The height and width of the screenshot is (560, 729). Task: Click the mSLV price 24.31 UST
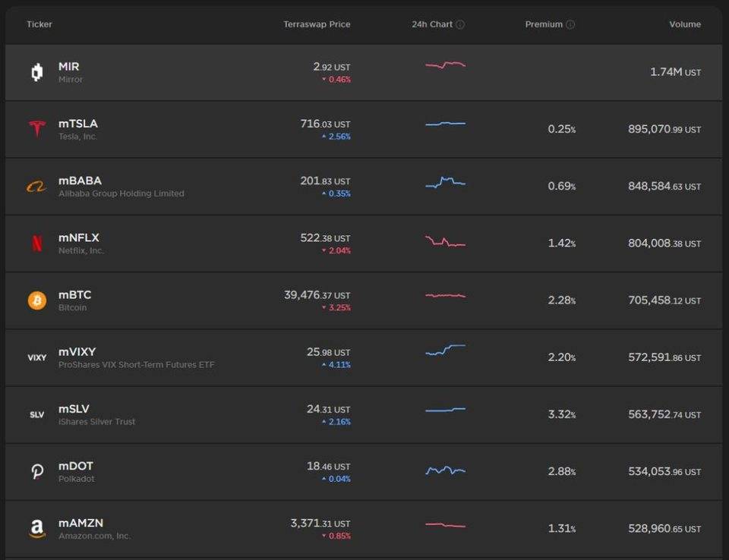[329, 409]
